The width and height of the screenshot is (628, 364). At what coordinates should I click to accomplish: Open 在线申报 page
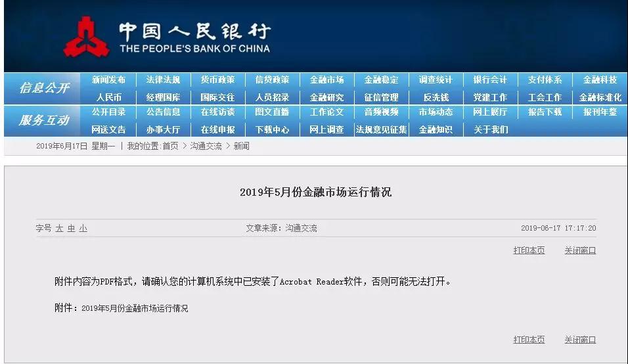(x=217, y=129)
